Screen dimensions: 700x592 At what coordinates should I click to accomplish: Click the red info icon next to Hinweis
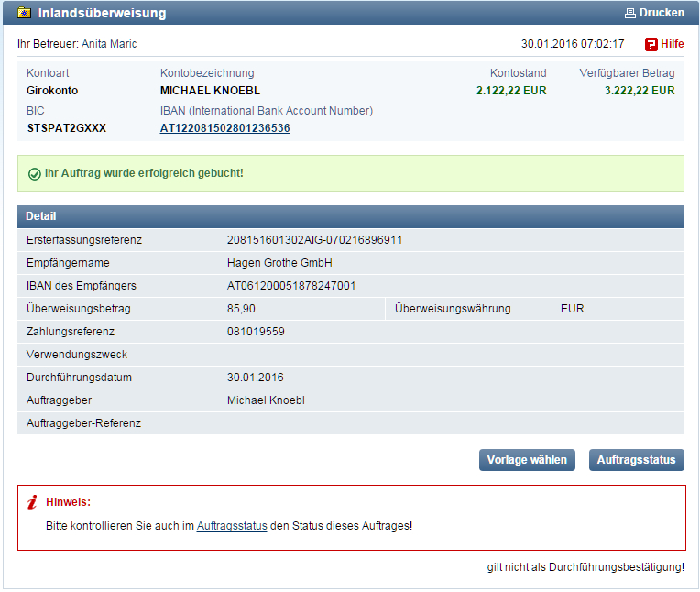(x=32, y=502)
